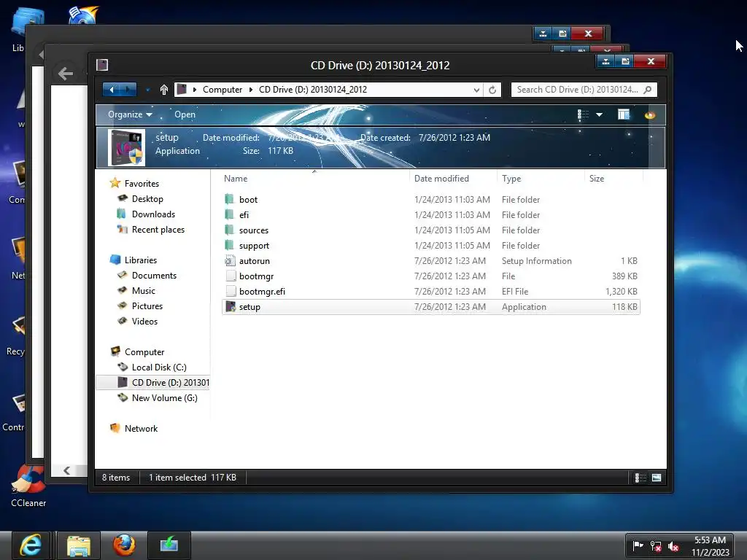Image resolution: width=747 pixels, height=560 pixels.
Task: Click the window icon in title bar
Action: pyautogui.click(x=102, y=65)
